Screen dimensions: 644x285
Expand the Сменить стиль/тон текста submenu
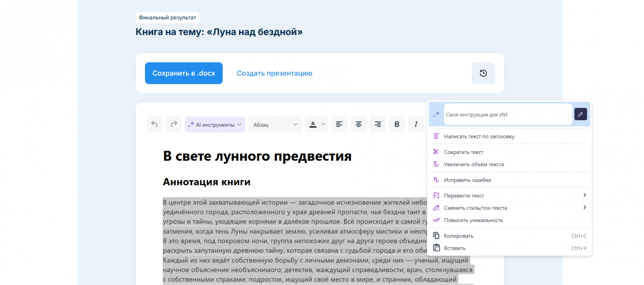[584, 208]
